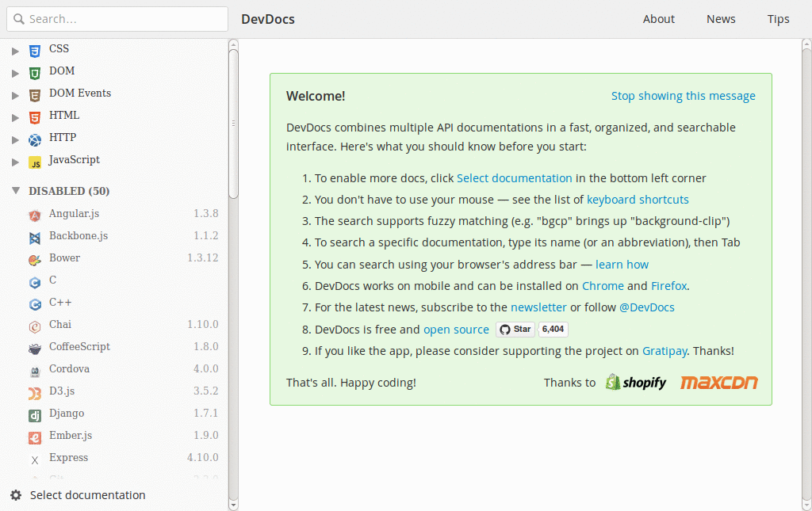The height and width of the screenshot is (511, 812).
Task: Open the Chrome install link
Action: click(x=603, y=286)
